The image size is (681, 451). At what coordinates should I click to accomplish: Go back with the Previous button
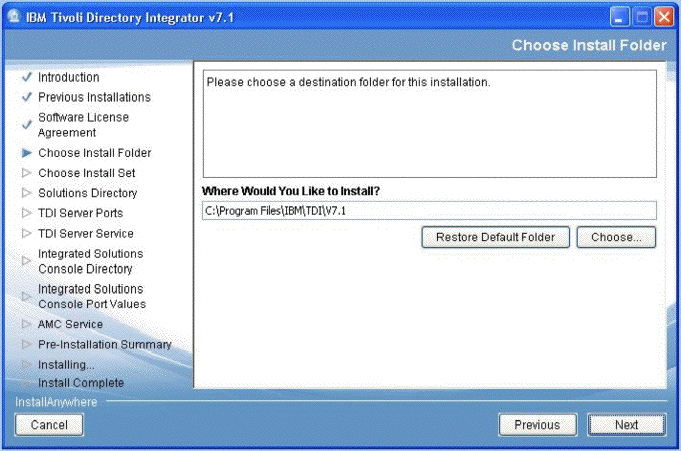538,424
